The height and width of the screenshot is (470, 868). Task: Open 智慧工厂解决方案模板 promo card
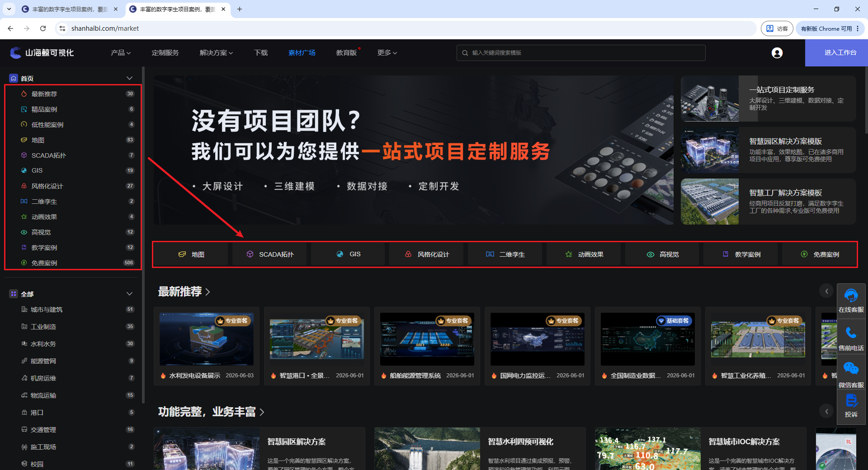click(x=768, y=202)
